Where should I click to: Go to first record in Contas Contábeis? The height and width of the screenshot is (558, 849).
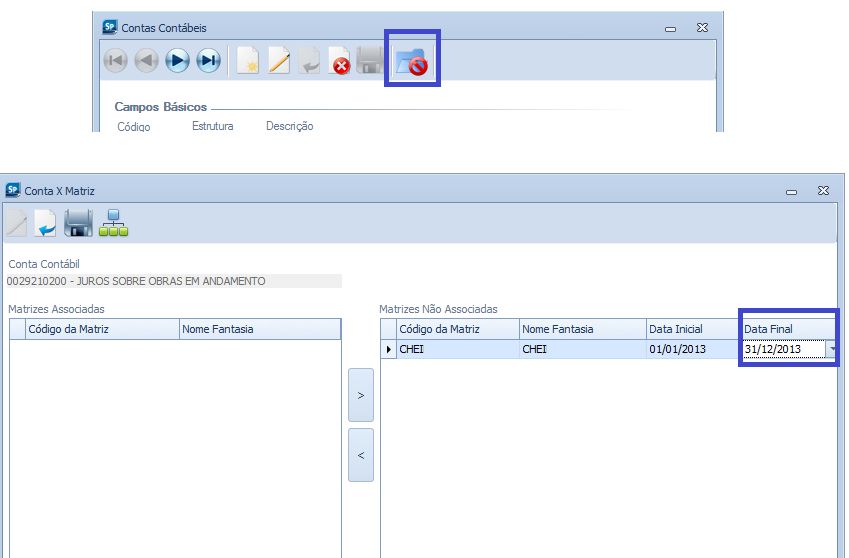pos(115,60)
